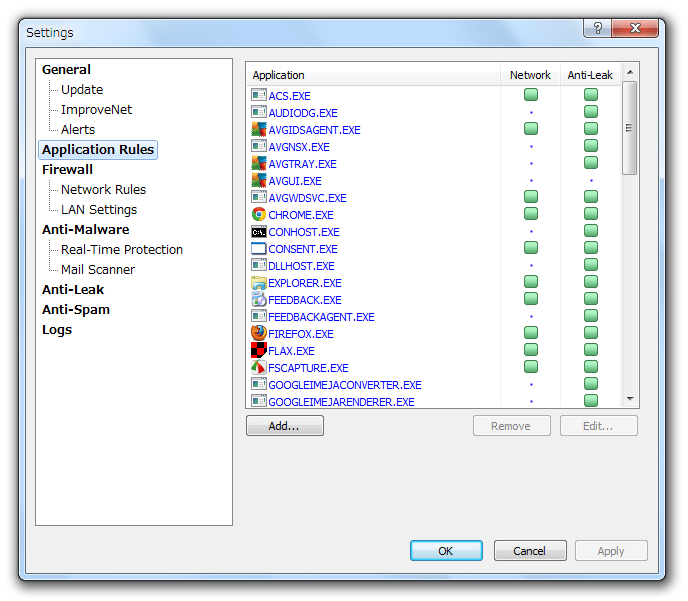Click the Remove button

(x=512, y=426)
